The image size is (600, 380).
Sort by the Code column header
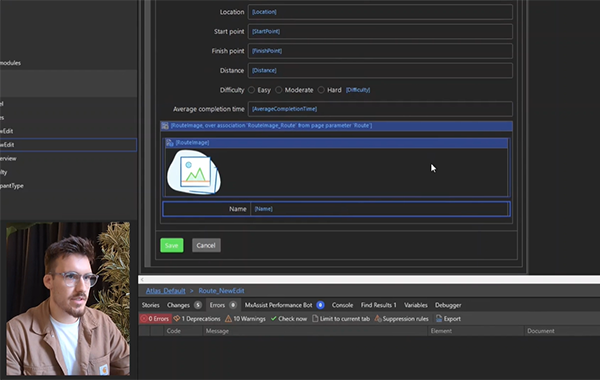pos(183,331)
